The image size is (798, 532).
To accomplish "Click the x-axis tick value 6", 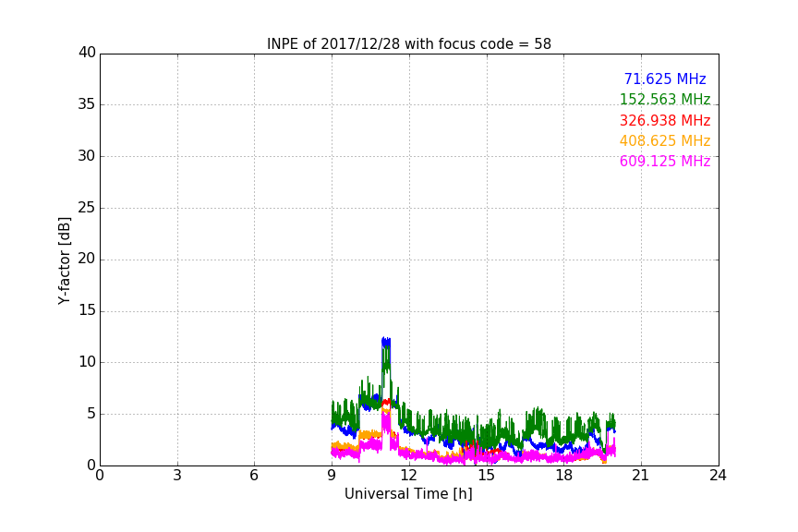I will pos(254,476).
